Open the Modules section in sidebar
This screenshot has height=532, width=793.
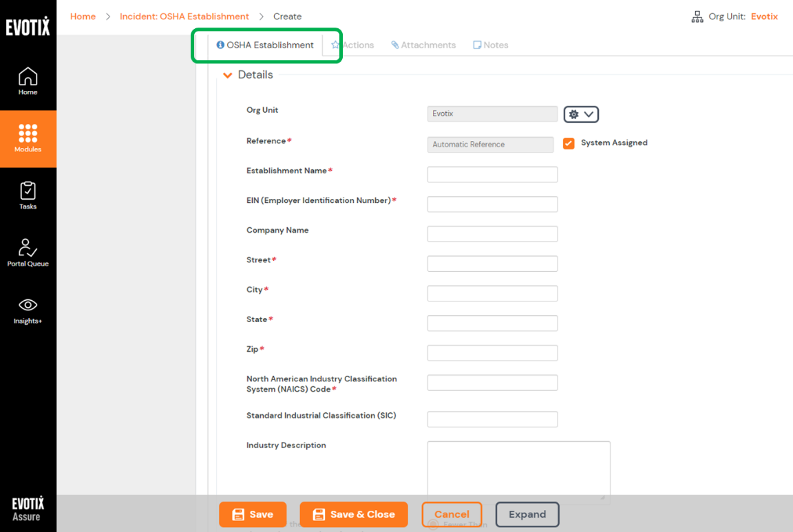[28, 138]
